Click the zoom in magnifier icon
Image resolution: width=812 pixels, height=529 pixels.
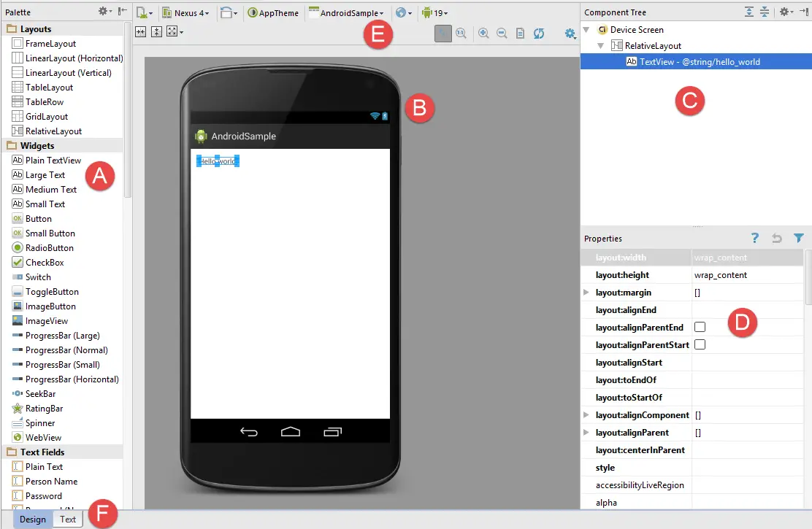tap(483, 33)
